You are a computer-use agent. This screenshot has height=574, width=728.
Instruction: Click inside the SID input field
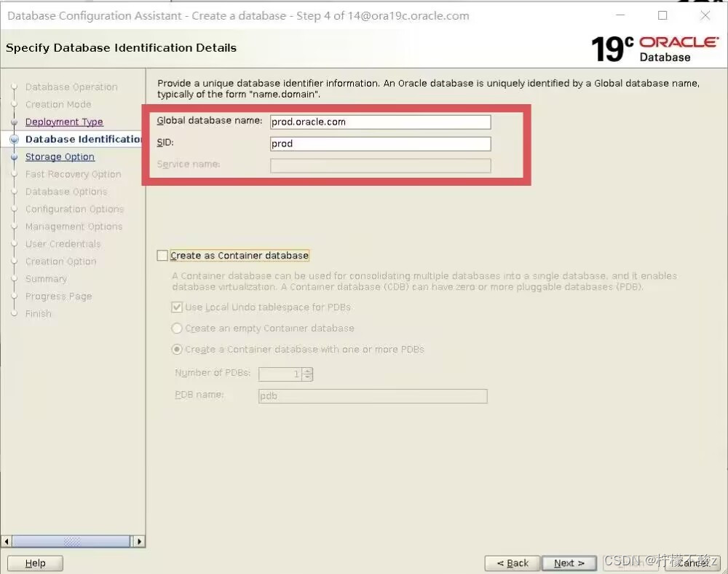(379, 143)
